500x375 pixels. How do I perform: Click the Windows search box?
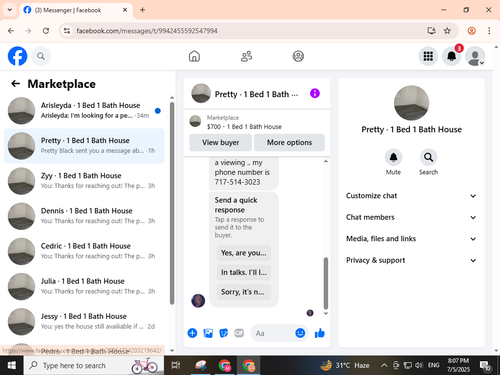94,365
